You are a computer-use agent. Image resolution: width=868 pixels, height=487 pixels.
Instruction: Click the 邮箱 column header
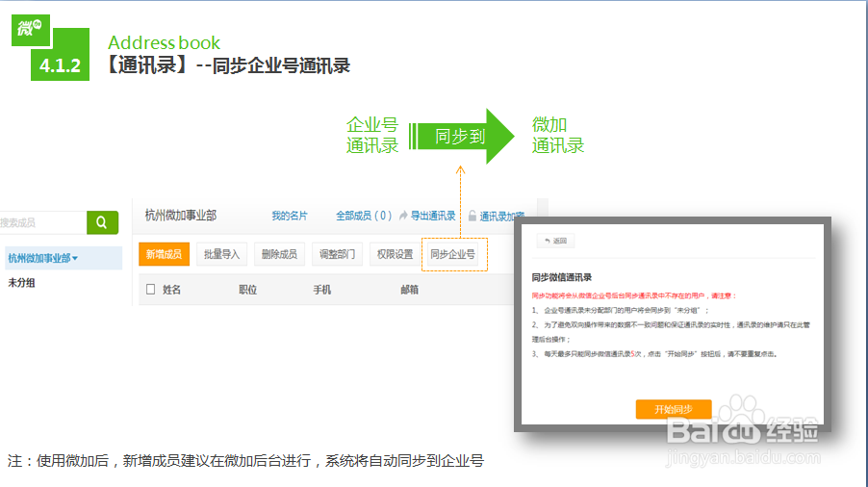pos(410,290)
